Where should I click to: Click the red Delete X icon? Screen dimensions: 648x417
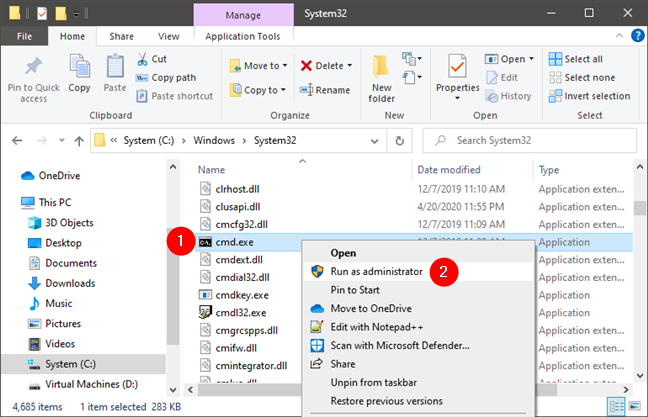click(x=306, y=66)
